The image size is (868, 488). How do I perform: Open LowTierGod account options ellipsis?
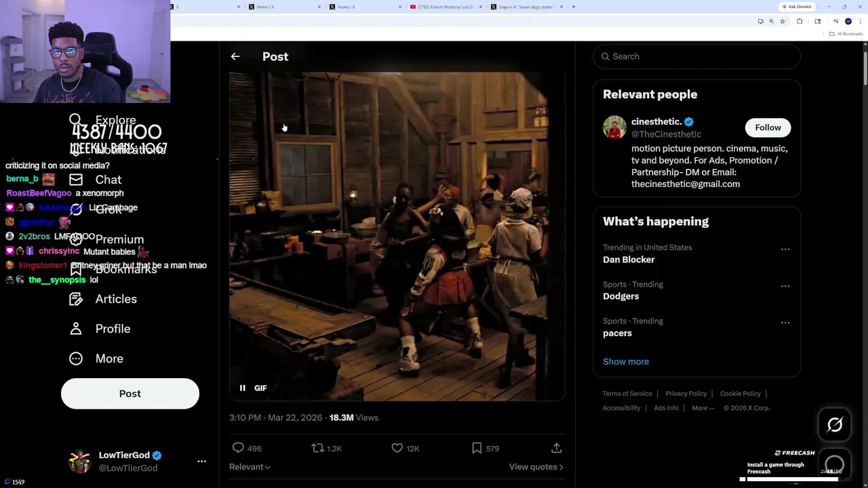pyautogui.click(x=201, y=462)
